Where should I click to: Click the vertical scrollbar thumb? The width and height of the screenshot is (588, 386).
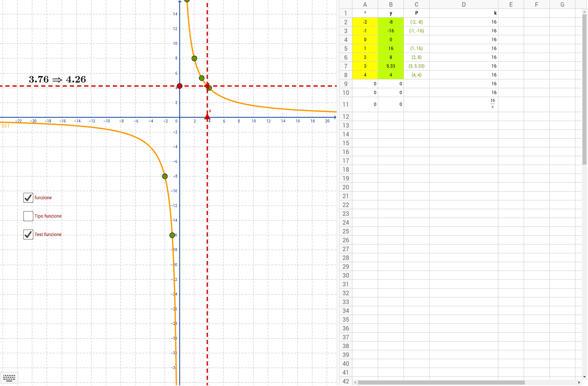click(585, 90)
